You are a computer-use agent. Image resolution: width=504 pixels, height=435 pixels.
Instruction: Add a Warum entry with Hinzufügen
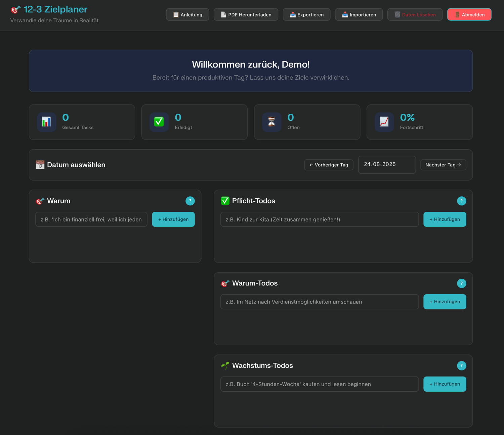[x=173, y=219]
